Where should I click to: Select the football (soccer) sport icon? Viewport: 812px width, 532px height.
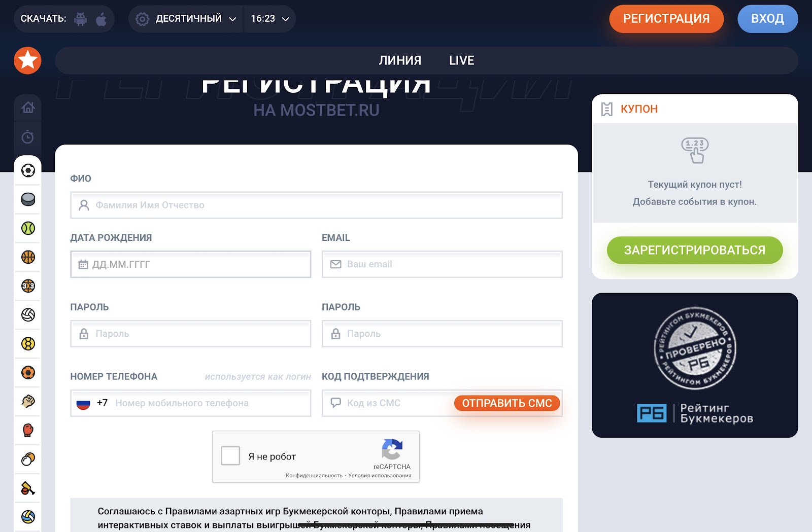pos(28,170)
